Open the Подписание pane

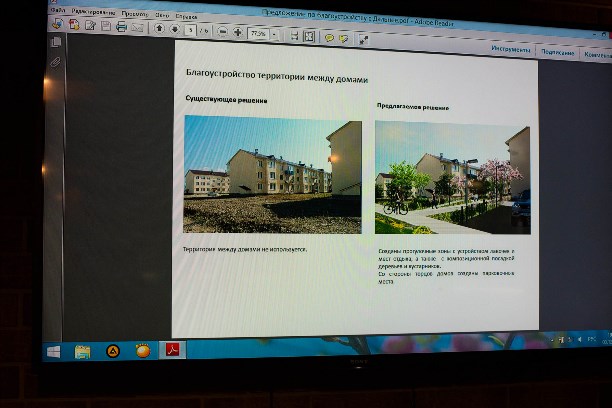[x=557, y=52]
